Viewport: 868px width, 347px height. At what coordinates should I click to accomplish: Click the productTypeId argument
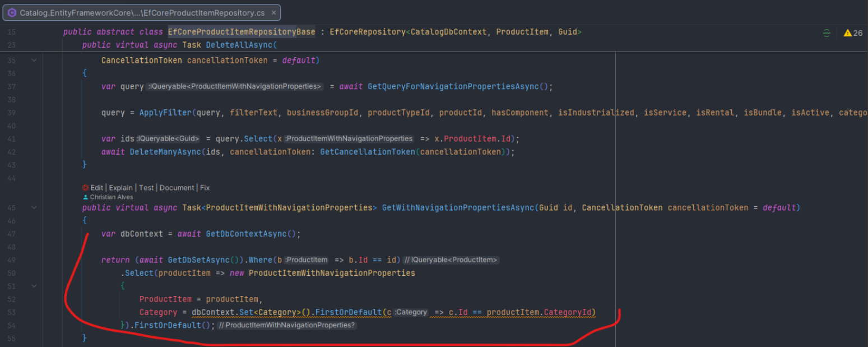pos(398,113)
